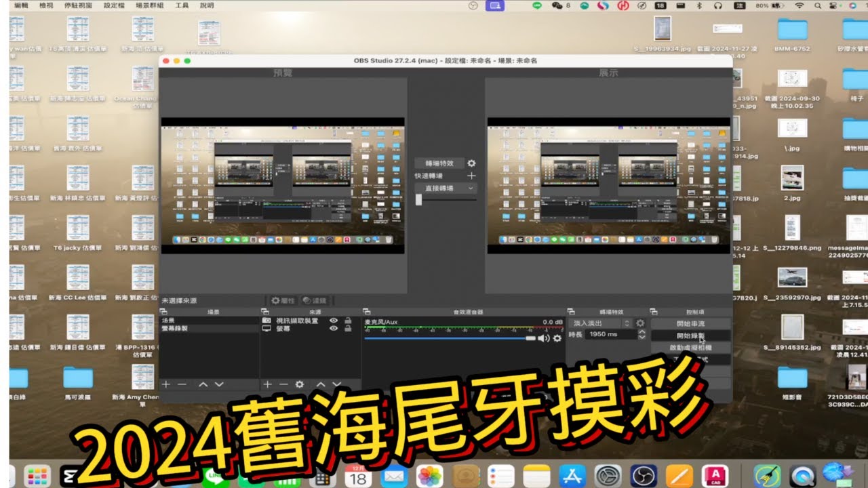Open Reminders app in the Dock
Image resolution: width=868 pixels, height=488 pixels.
[500, 476]
